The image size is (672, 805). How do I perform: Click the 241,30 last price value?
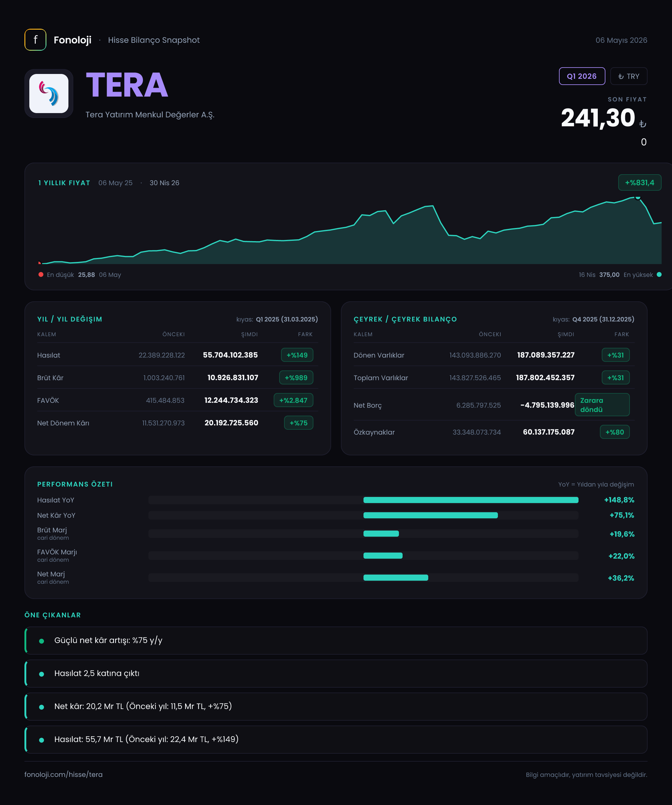click(x=598, y=118)
